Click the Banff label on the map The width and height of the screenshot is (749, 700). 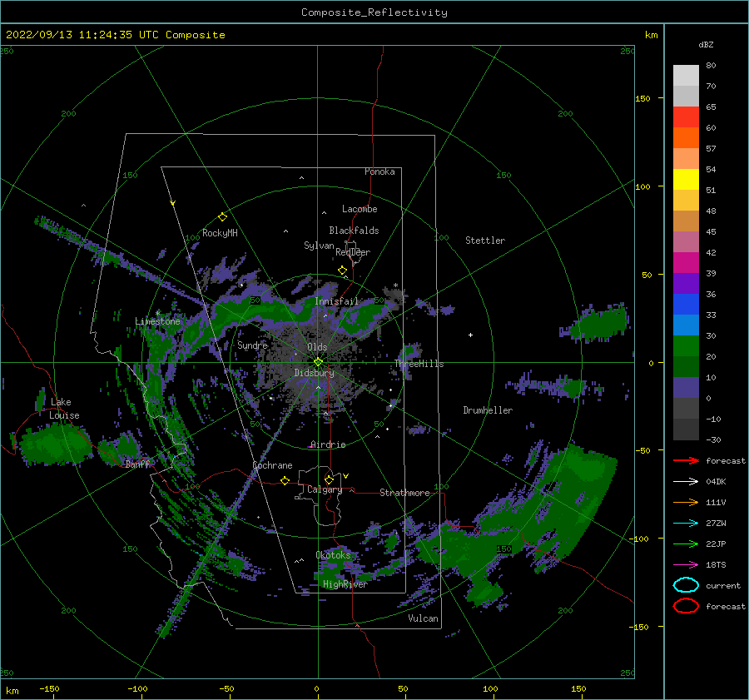coord(137,464)
